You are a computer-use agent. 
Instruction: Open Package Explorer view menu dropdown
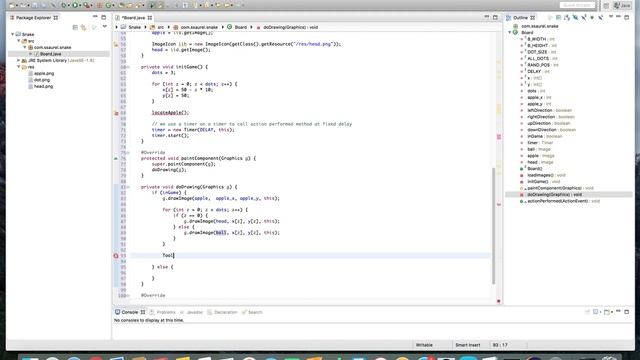coord(104,27)
